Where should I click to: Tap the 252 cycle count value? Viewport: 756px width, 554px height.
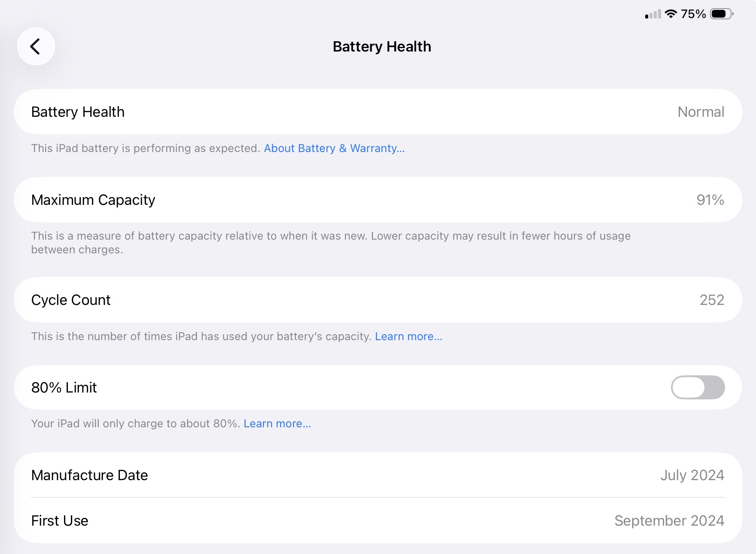pos(712,300)
